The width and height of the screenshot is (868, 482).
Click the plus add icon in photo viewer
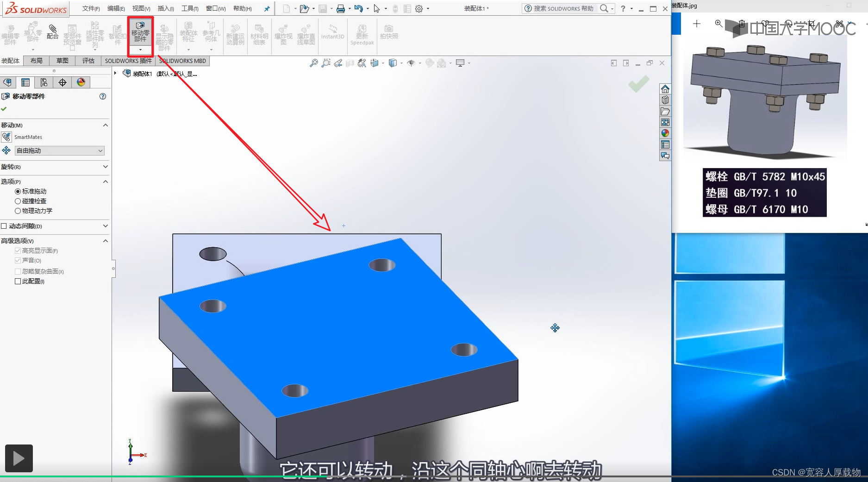point(697,24)
